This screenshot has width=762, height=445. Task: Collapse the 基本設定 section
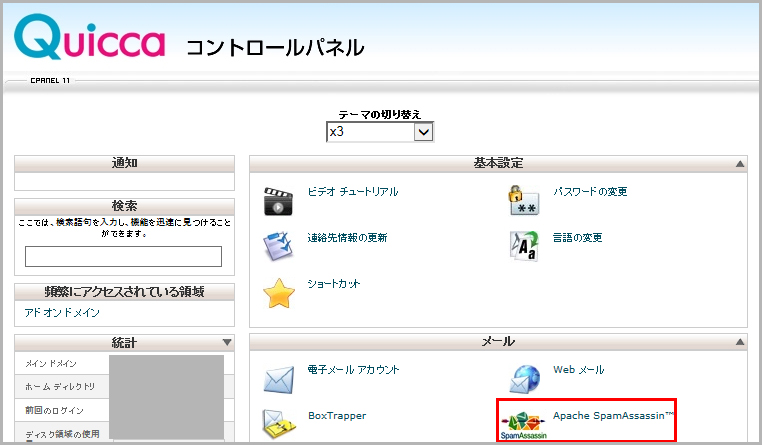click(739, 164)
